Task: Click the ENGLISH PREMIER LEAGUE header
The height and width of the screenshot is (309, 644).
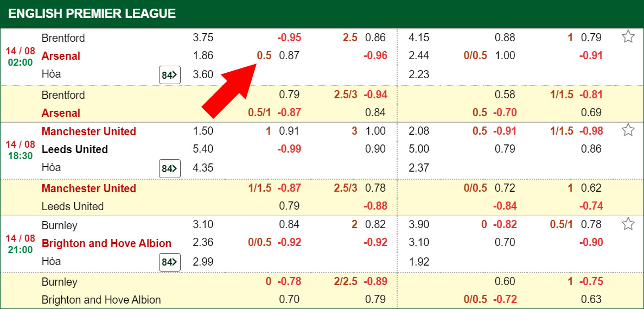Action: click(x=92, y=14)
